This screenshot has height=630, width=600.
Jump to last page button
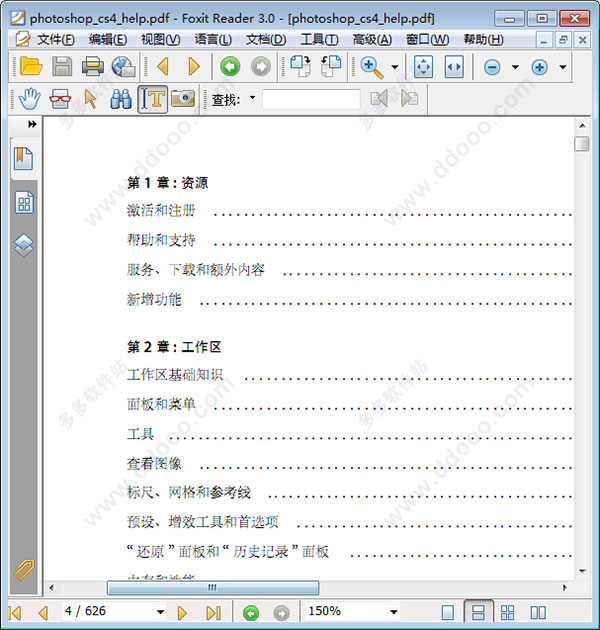(213, 613)
